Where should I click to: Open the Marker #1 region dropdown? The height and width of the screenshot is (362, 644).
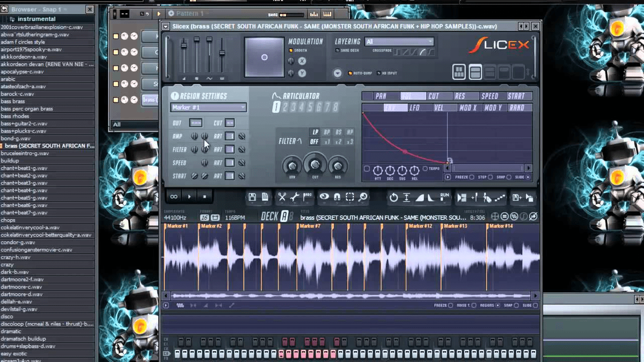tap(208, 107)
